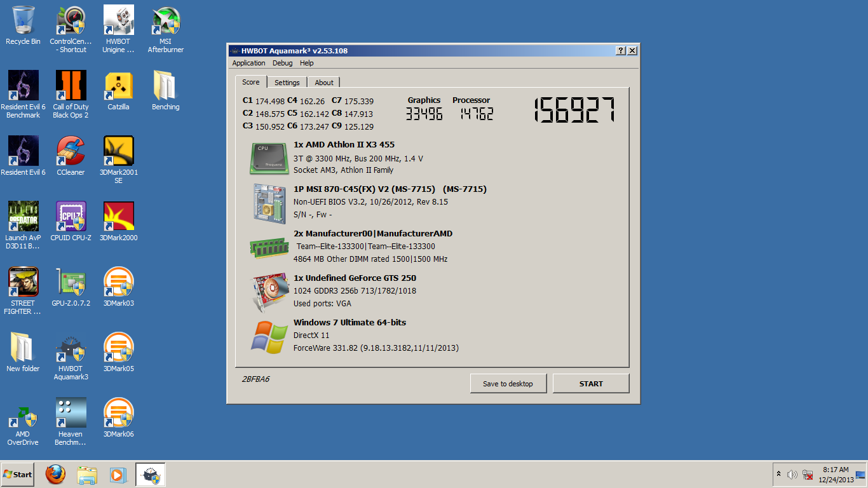Image resolution: width=868 pixels, height=488 pixels.
Task: Open 3DMark2000 desktop icon
Action: (x=118, y=221)
